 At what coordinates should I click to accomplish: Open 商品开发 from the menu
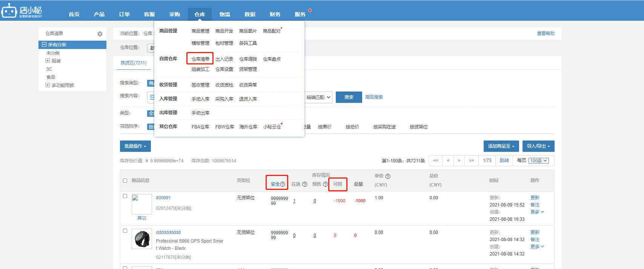[224, 31]
